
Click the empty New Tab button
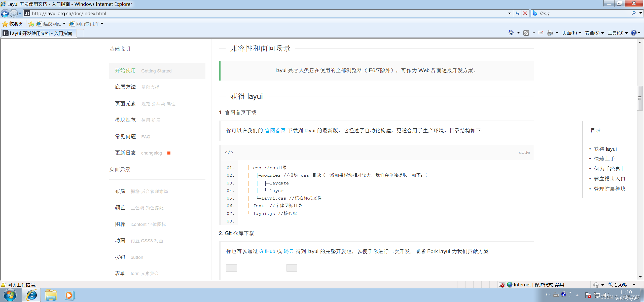80,33
